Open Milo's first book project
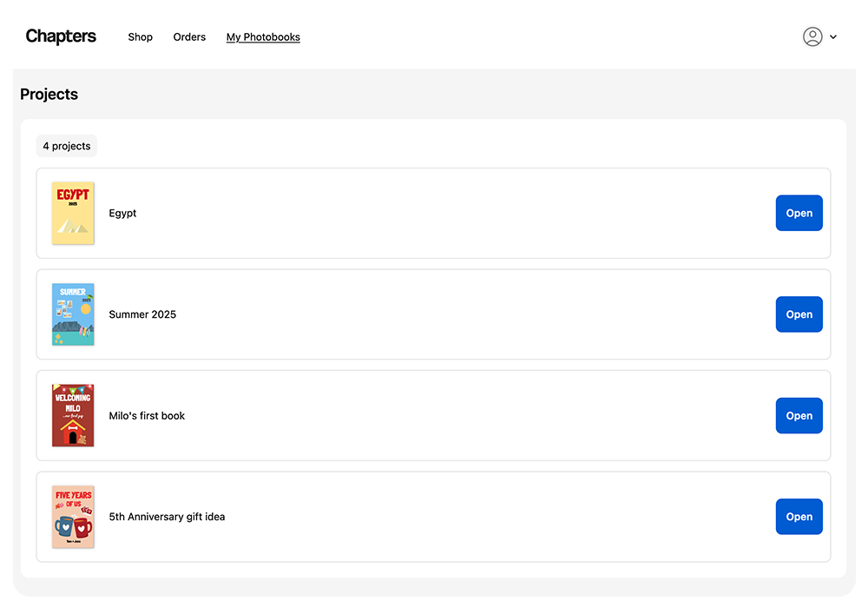 click(799, 415)
